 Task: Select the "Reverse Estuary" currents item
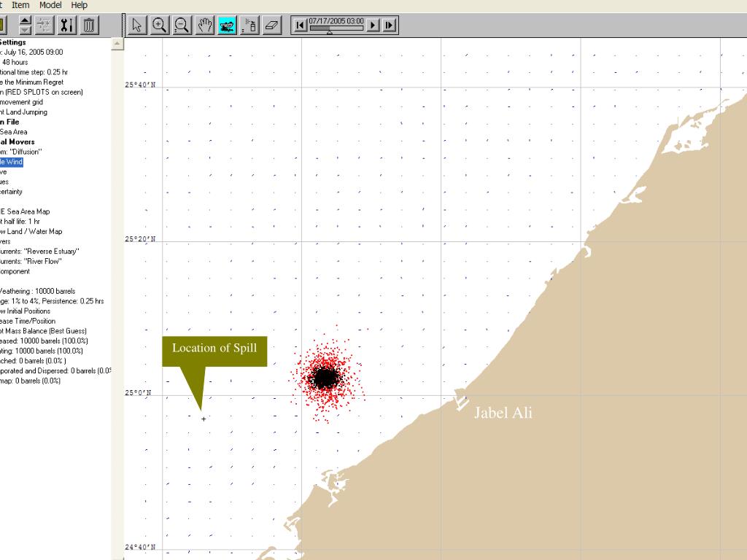click(40, 251)
